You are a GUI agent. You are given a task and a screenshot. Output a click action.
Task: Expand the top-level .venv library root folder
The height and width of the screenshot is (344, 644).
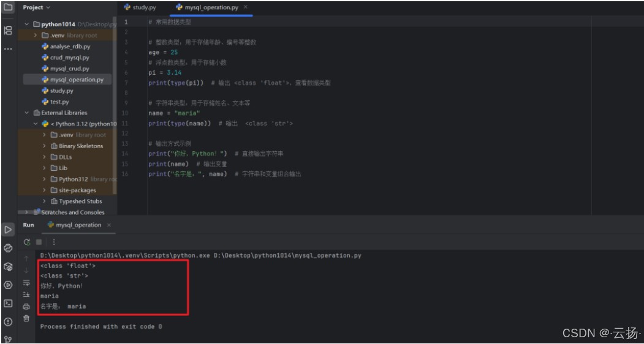coord(36,36)
